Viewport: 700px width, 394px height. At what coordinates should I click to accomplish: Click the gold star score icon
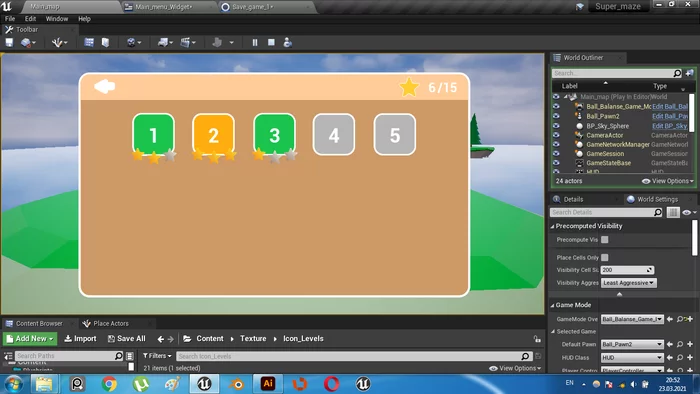click(409, 87)
